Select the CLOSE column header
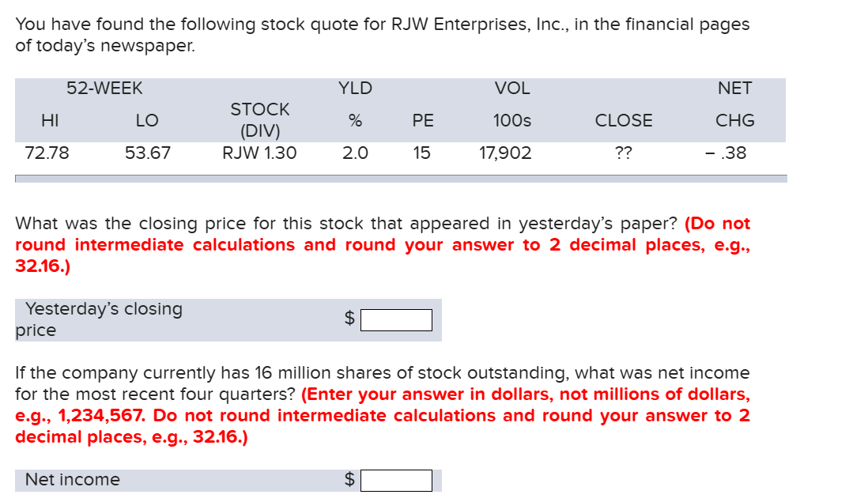Screen dimensions: 868x502 point(624,120)
